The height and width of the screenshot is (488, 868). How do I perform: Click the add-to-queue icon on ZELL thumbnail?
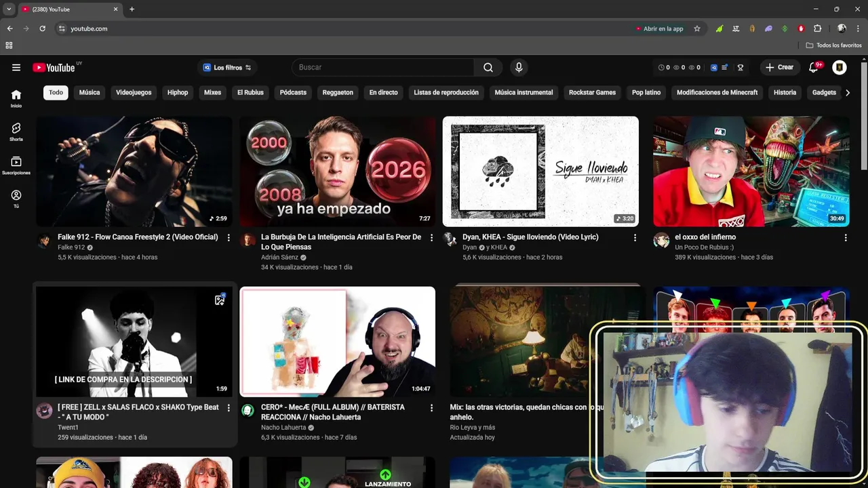[220, 300]
